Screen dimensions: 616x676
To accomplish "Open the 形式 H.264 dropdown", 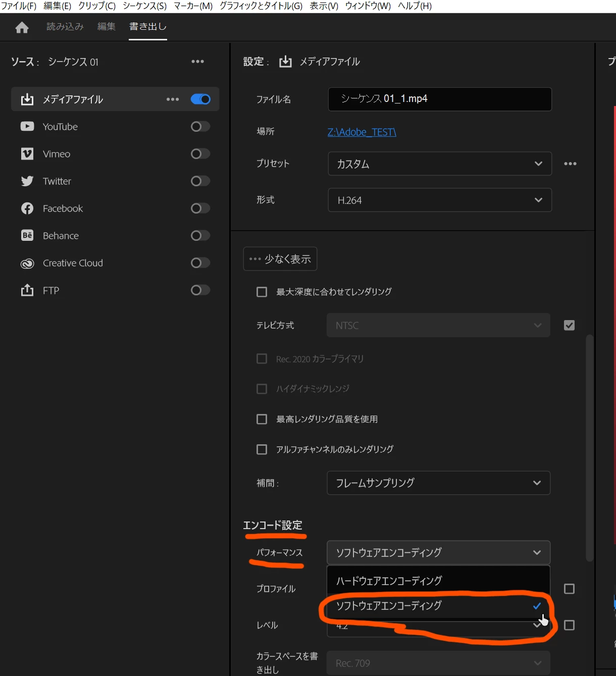I will click(440, 200).
